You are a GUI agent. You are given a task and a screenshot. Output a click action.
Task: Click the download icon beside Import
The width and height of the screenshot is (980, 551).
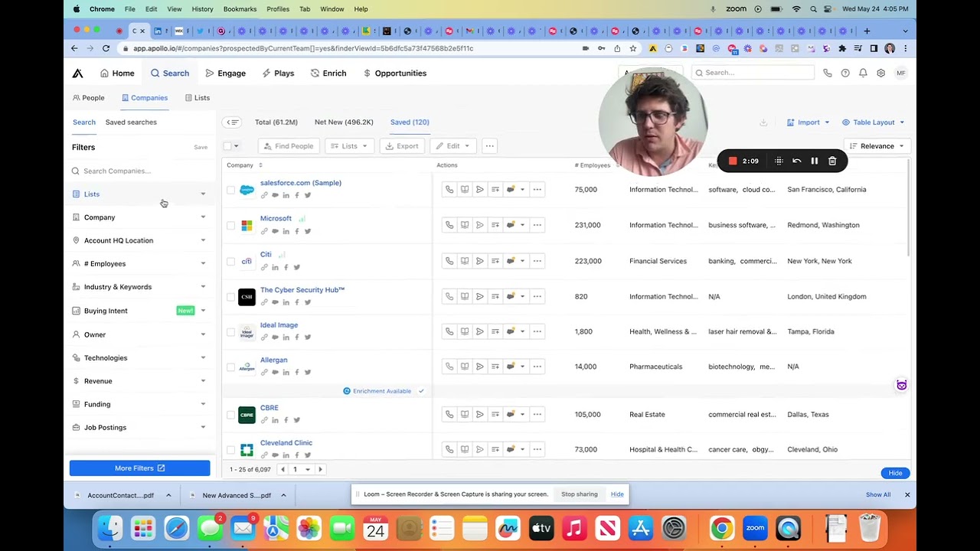tap(763, 122)
